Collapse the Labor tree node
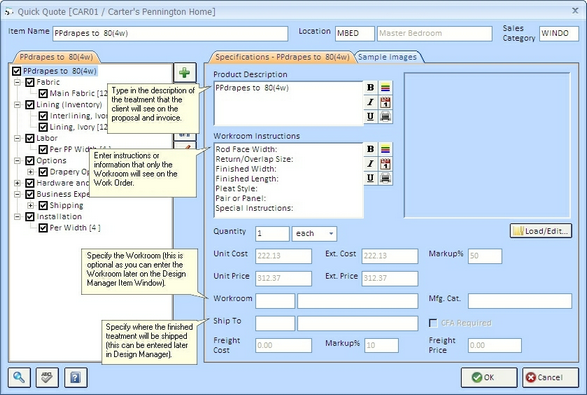587x395 pixels. coord(17,139)
